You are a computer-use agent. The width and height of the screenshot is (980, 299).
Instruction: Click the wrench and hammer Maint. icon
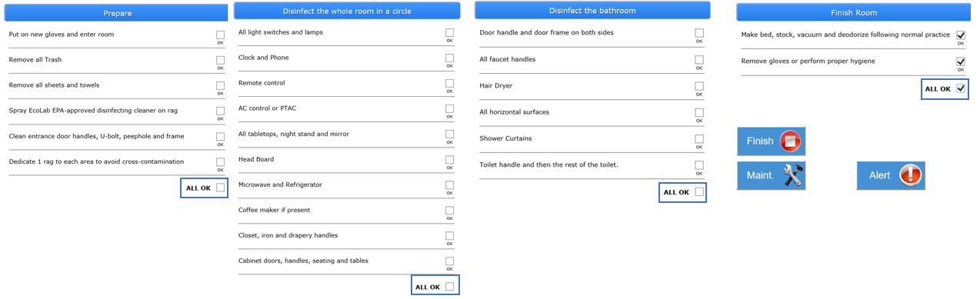click(793, 175)
